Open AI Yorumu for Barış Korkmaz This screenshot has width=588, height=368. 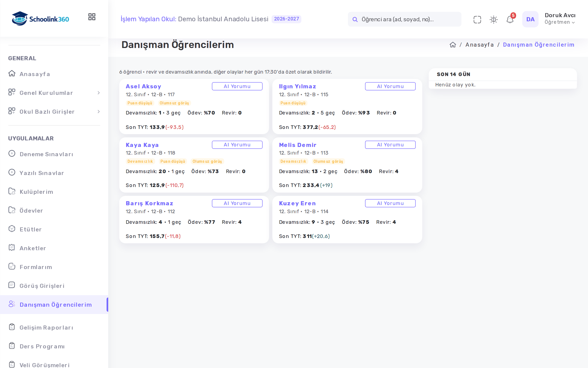pyautogui.click(x=237, y=203)
